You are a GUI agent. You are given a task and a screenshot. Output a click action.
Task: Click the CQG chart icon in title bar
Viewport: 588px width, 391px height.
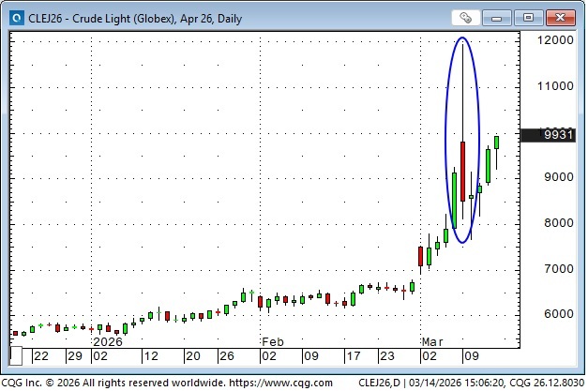13,17
